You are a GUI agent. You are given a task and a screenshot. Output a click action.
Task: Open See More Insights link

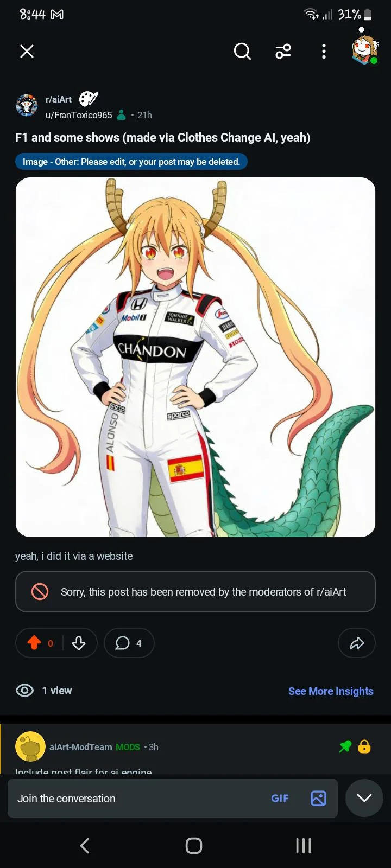click(x=331, y=691)
